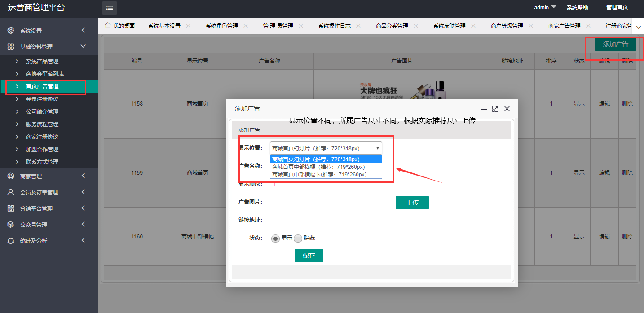644x313 pixels.
Task: Click the cube icon beside 公众号管理
Action: coord(11,225)
